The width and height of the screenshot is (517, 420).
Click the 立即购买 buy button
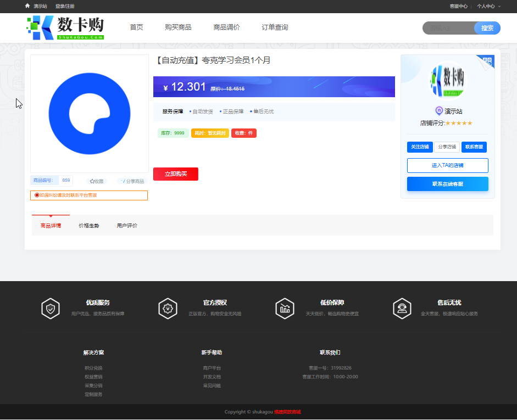click(176, 174)
